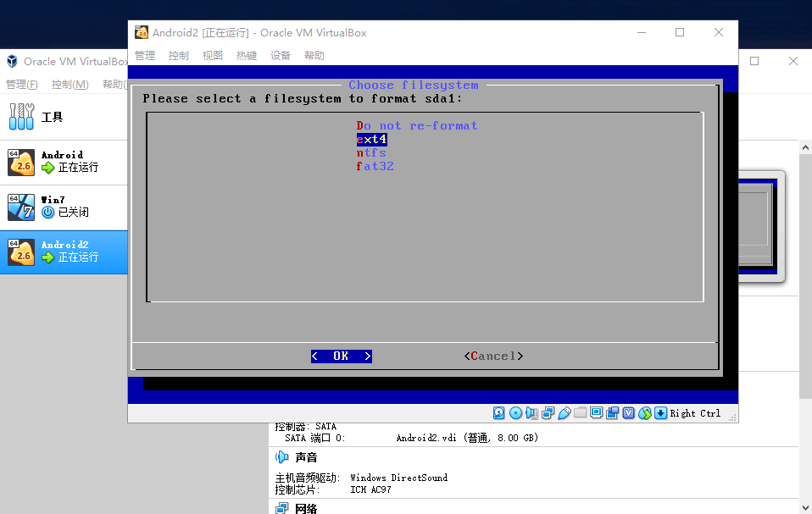Click the network adapter status icon
This screenshot has width=812, height=514.
[548, 413]
